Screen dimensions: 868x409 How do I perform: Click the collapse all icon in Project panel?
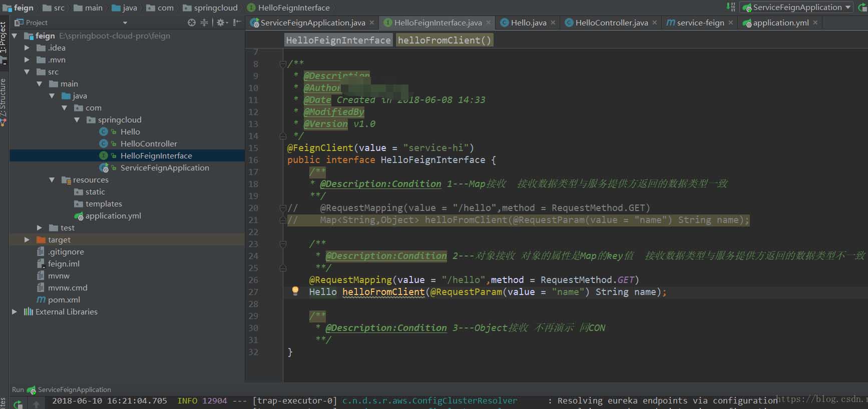point(204,22)
